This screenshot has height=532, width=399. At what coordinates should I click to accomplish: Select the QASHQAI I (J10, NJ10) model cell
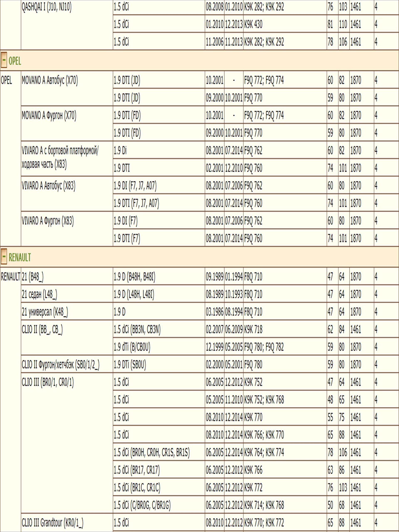tap(46, 7)
